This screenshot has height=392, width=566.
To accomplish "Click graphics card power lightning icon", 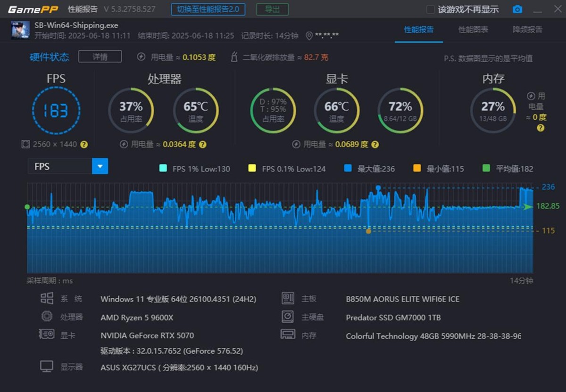I will (x=296, y=144).
